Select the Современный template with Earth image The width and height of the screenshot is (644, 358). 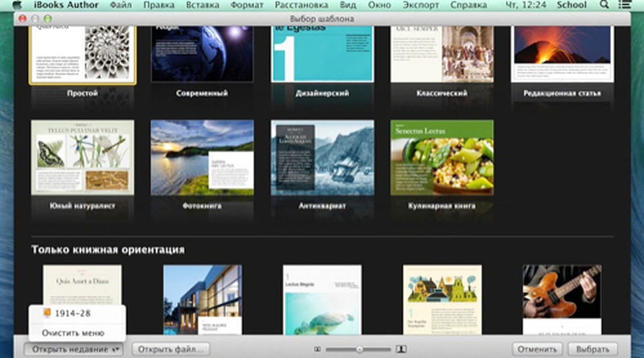(x=202, y=54)
